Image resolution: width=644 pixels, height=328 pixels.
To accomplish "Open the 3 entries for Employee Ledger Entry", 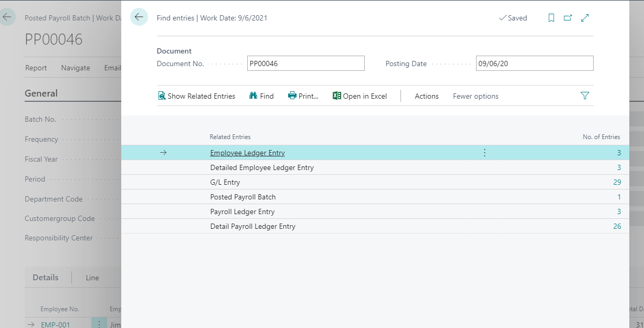I will [619, 153].
